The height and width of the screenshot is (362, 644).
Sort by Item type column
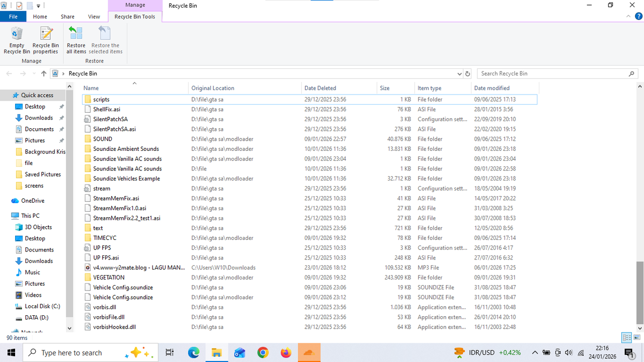[x=443, y=88]
